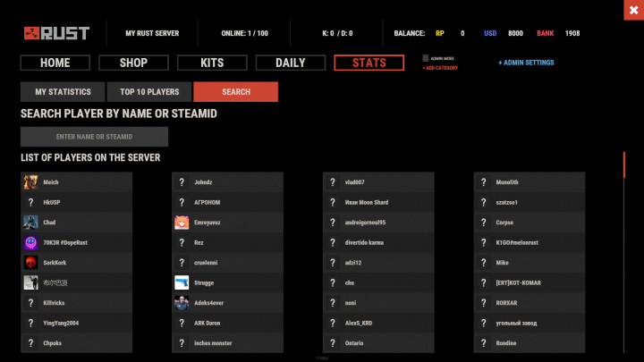The width and height of the screenshot is (644, 362).
Task: Click the avatar of Adeks4ever
Action: click(182, 302)
